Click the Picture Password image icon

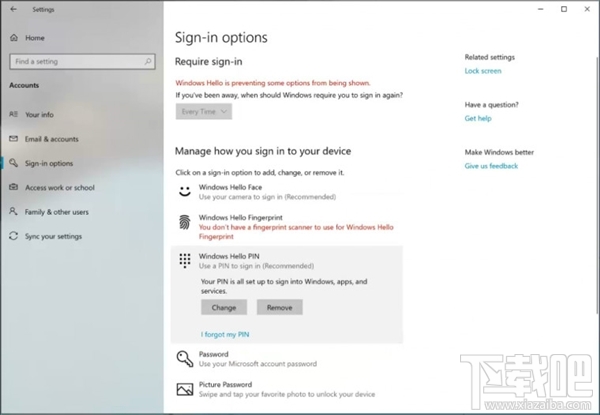coord(185,389)
